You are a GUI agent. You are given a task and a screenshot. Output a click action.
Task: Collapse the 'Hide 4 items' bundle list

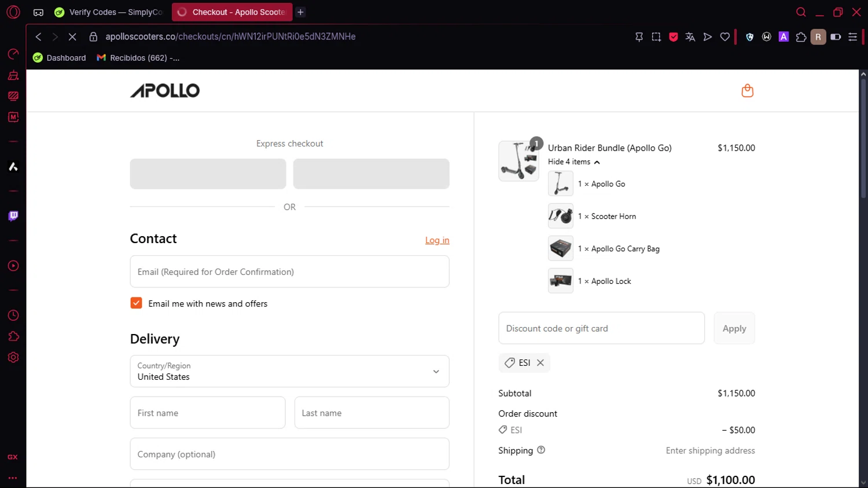point(573,162)
